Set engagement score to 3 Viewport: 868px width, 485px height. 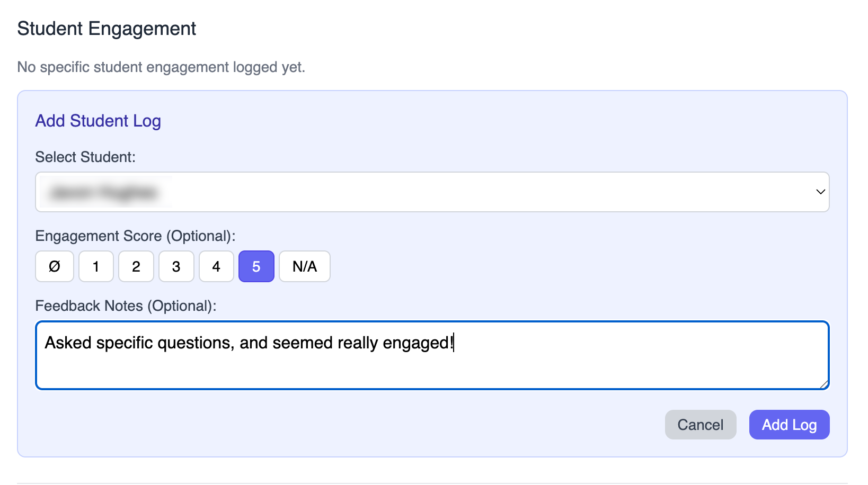[x=176, y=266]
